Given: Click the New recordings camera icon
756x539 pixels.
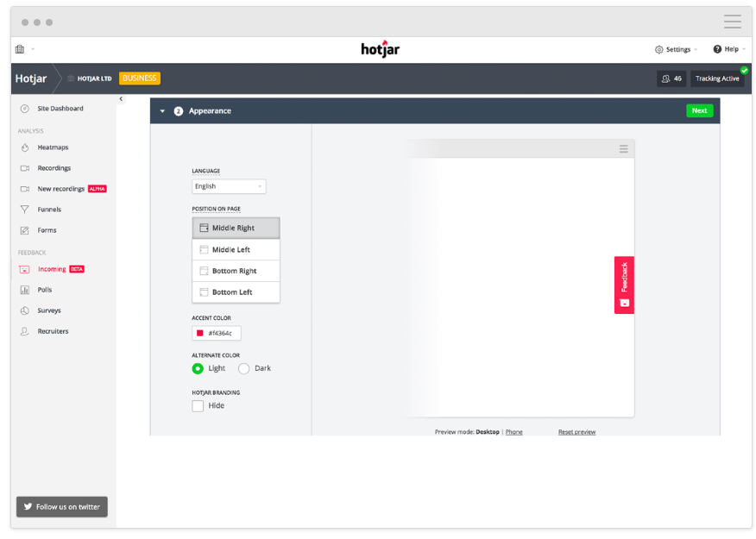Looking at the screenshot, I should [x=24, y=189].
